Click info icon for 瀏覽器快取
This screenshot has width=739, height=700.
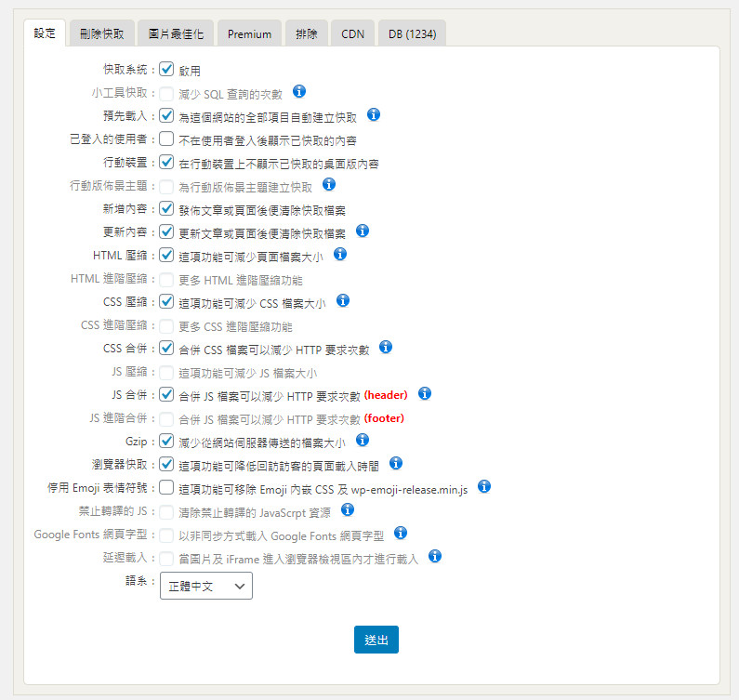(x=395, y=463)
